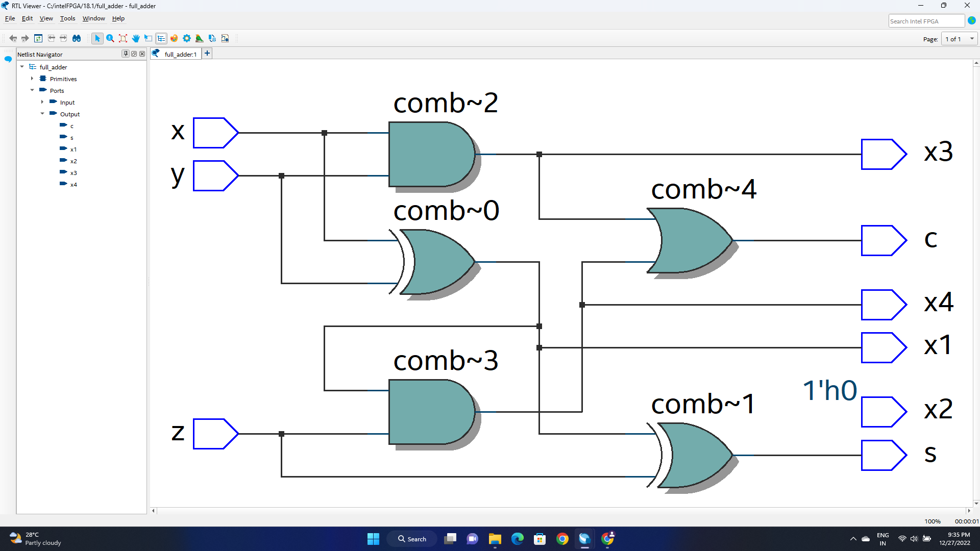Screen dimensions: 980x551
Task: Click the settings gear toolbar icon
Action: coord(187,38)
